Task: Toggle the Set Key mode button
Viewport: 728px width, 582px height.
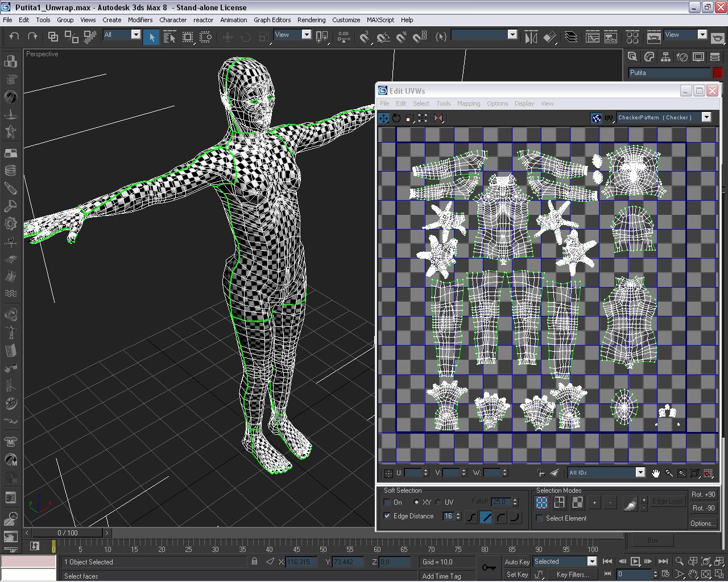Action: click(517, 575)
